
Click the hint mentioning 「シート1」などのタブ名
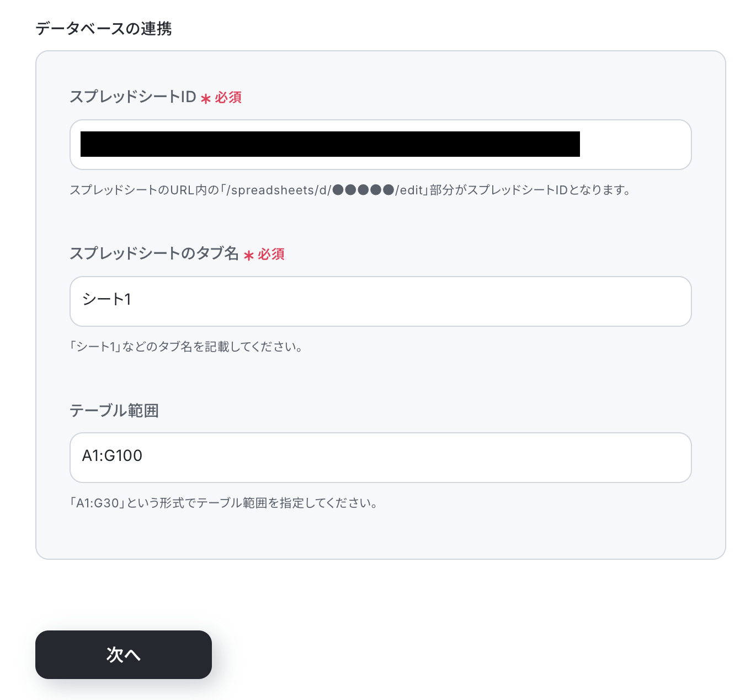[x=186, y=347]
